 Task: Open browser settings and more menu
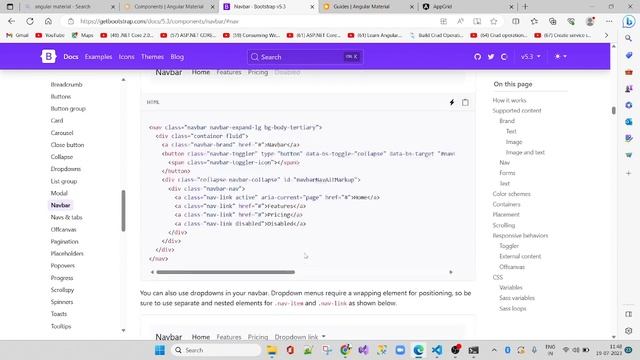pyautogui.click(x=609, y=21)
